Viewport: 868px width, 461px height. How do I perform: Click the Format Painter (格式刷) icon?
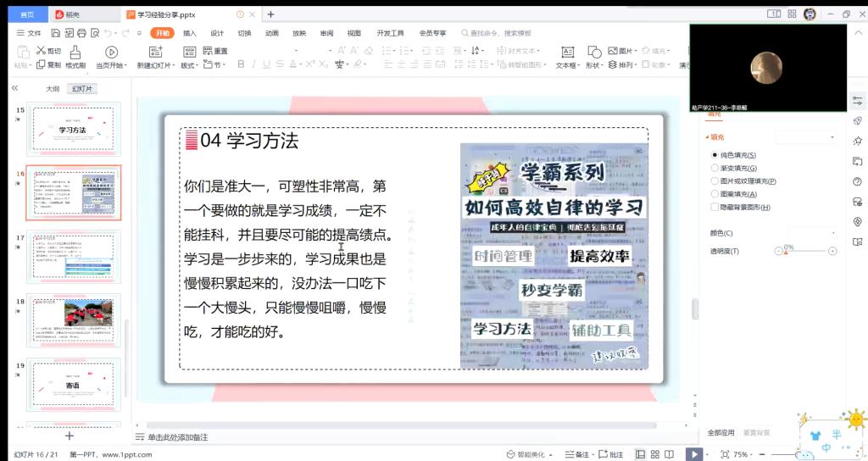pos(75,53)
